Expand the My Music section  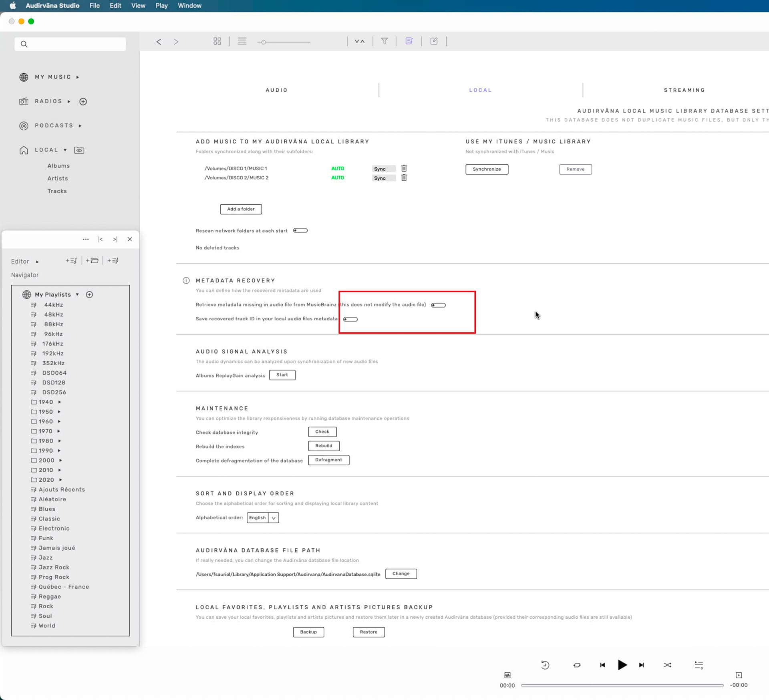click(x=78, y=77)
